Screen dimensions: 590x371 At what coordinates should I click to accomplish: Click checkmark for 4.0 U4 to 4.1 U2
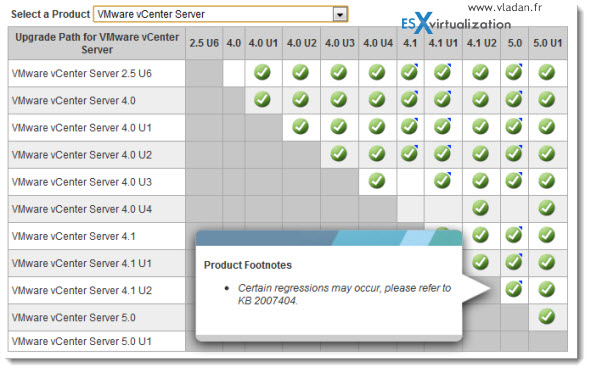tap(481, 208)
